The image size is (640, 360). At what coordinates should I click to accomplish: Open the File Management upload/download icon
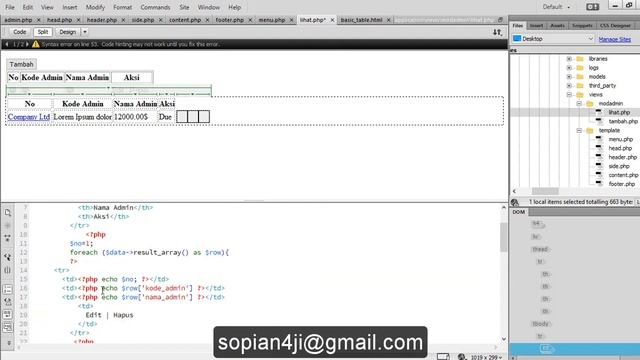[x=497, y=32]
